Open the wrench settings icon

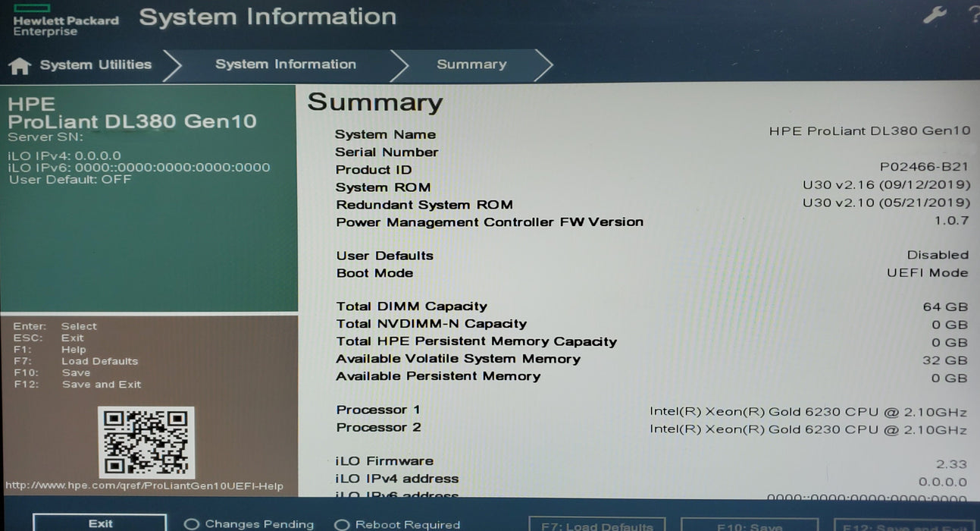pyautogui.click(x=935, y=16)
